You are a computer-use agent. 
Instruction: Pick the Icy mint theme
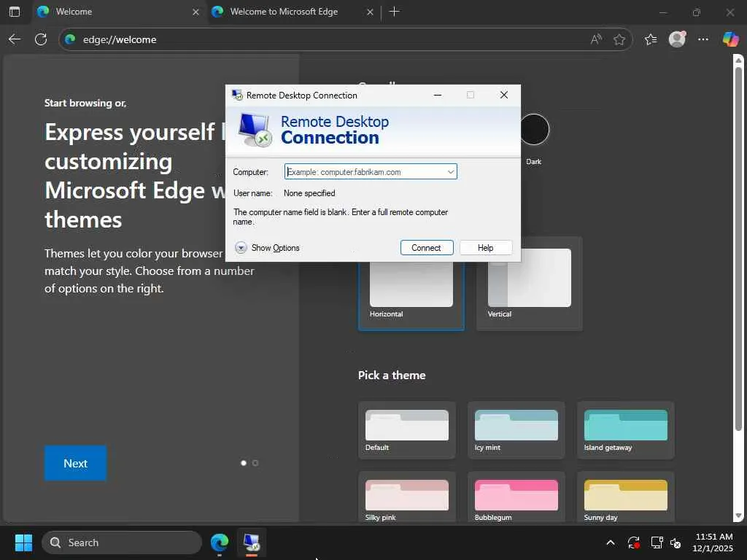[x=516, y=430]
